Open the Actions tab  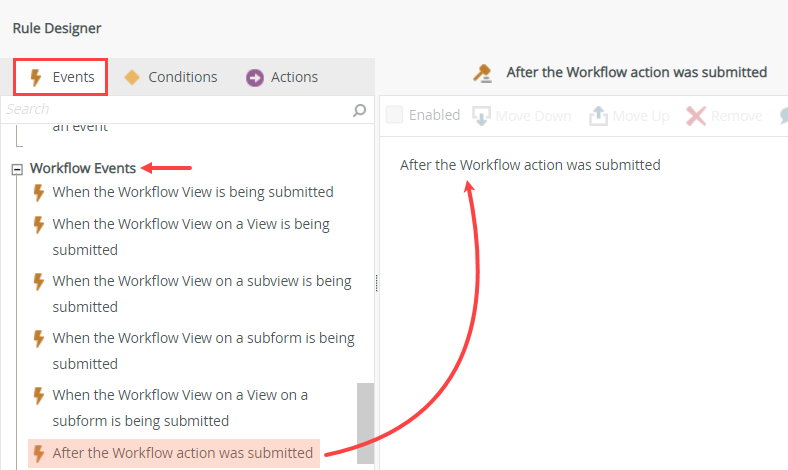(282, 77)
